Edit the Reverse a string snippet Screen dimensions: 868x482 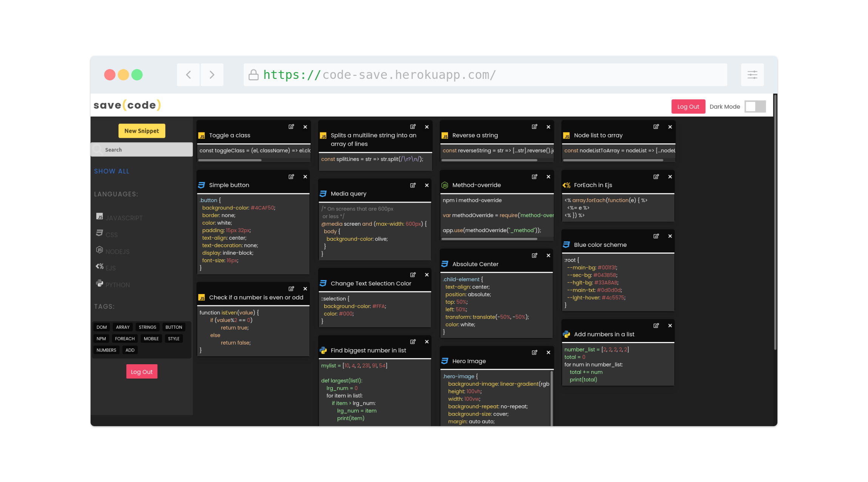[534, 127]
